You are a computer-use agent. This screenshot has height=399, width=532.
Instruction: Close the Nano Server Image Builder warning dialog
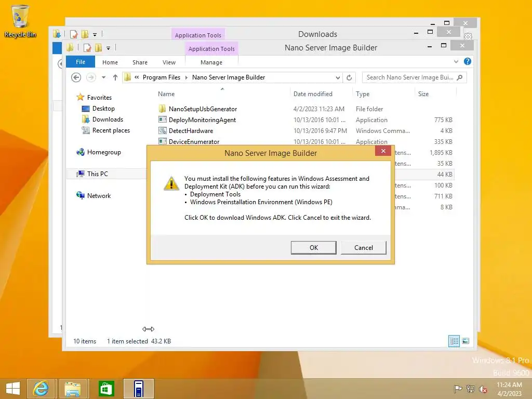pos(383,151)
